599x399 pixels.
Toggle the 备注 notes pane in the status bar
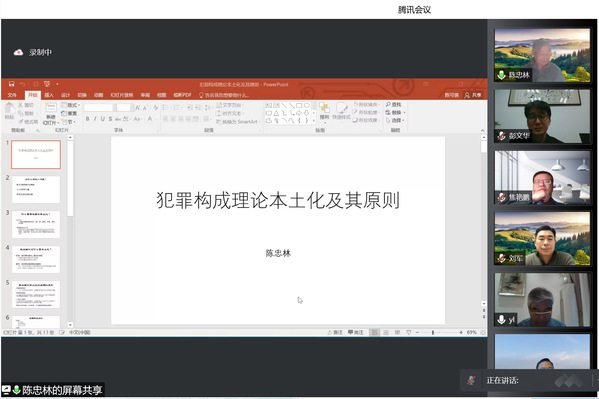point(335,332)
